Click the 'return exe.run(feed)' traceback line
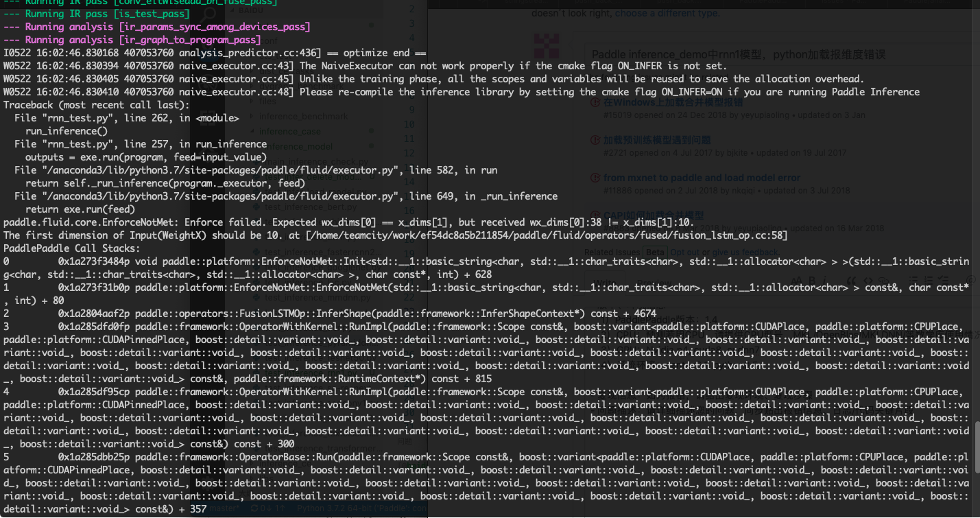The width and height of the screenshot is (980, 518). [80, 209]
